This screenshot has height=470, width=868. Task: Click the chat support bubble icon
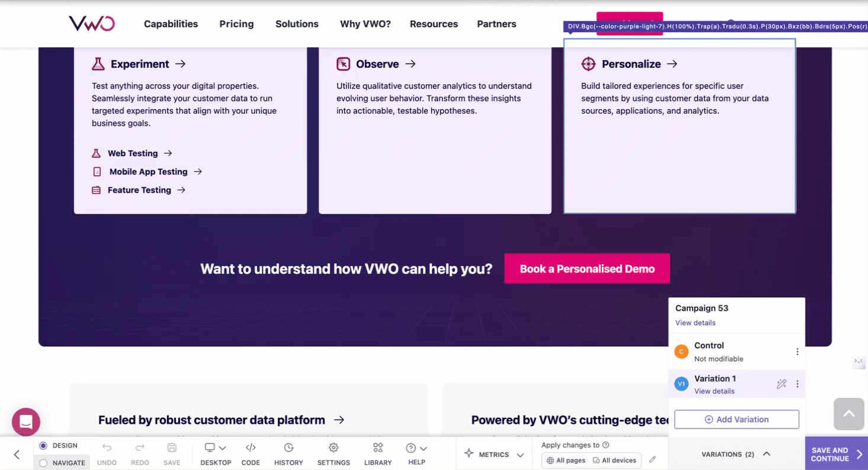pos(26,422)
